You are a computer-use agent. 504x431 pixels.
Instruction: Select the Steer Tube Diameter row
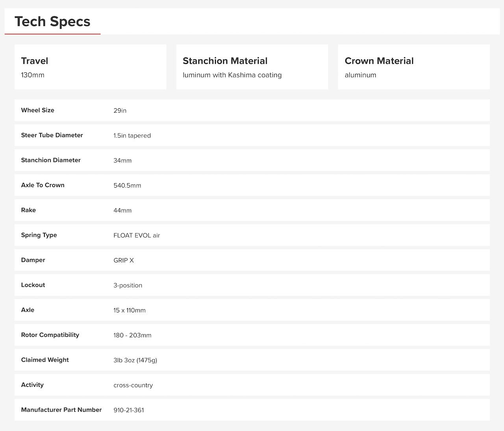(252, 135)
